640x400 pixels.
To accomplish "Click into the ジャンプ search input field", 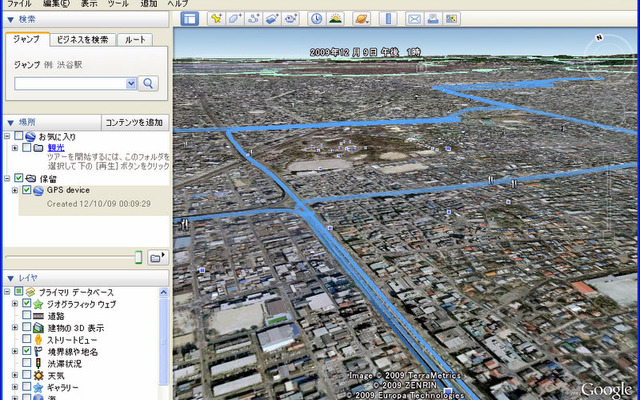I will click(71, 84).
